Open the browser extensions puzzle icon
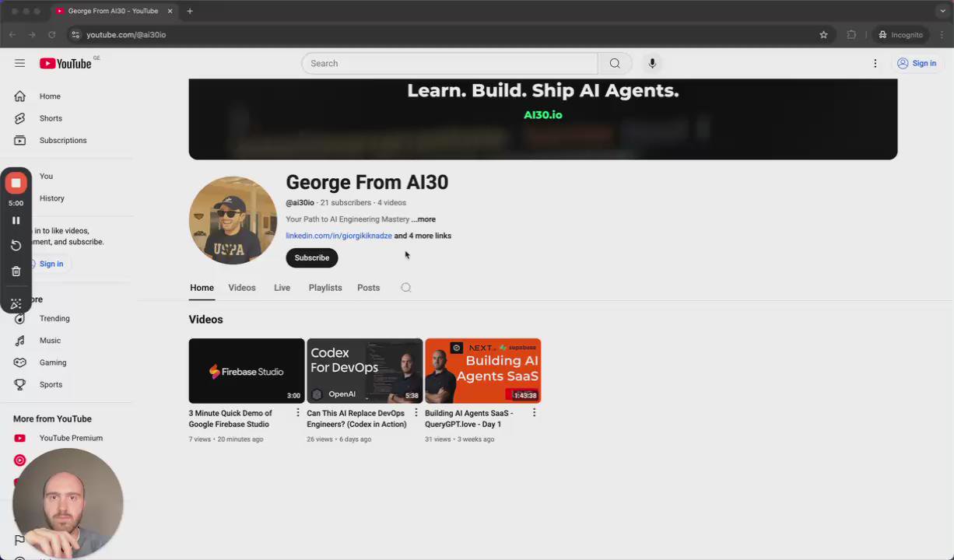 pos(851,34)
